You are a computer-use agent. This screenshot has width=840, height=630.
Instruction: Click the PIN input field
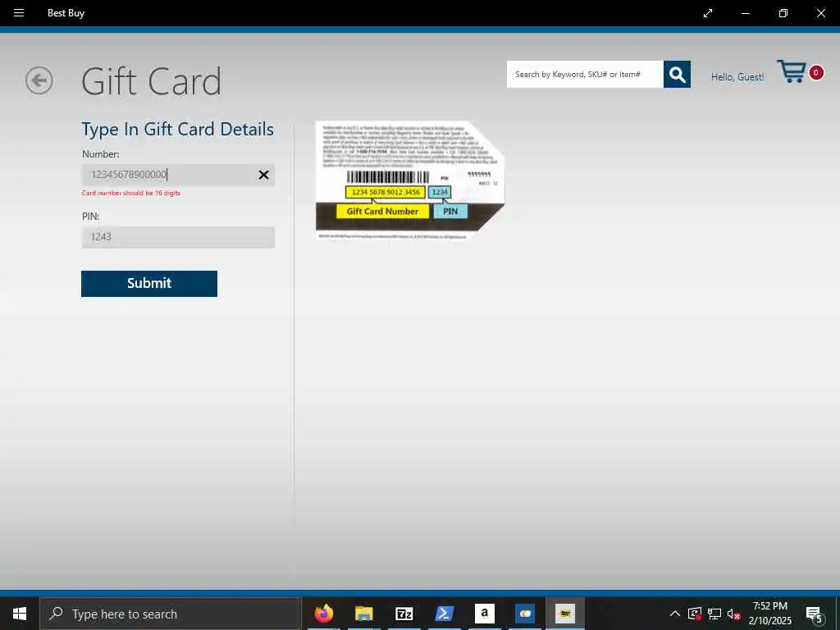tap(178, 237)
